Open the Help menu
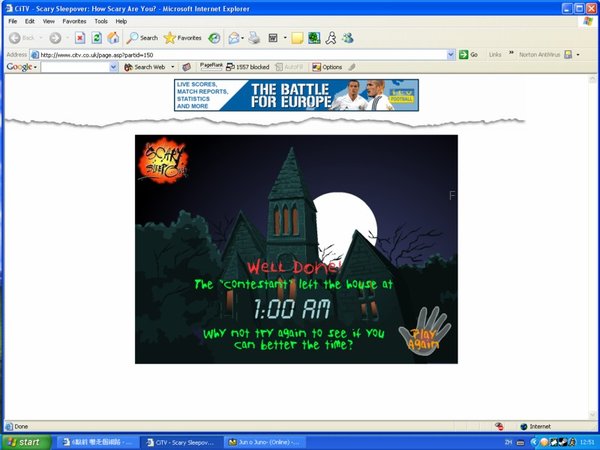 (x=121, y=21)
